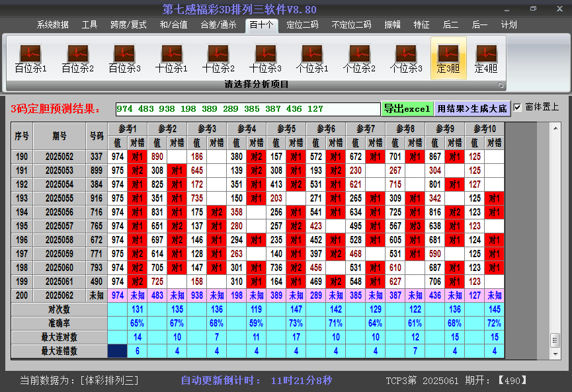Click the 参考5 column header
This screenshot has height=392, width=572.
286,129
